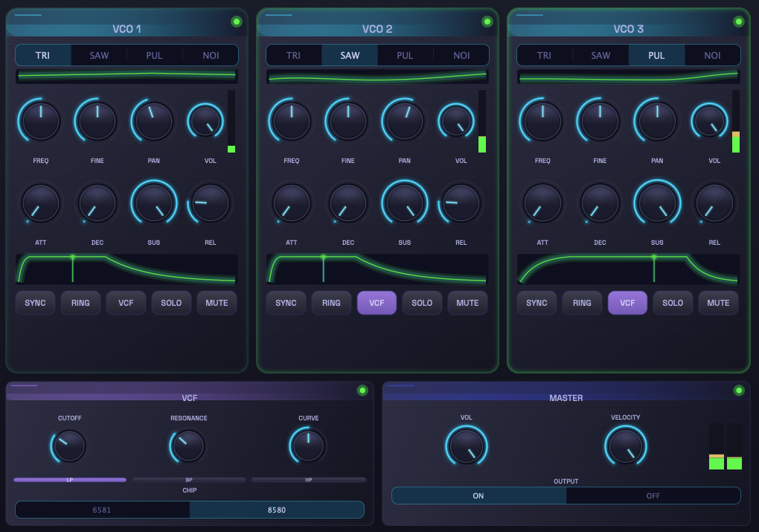Click the VCO 1 ATT knob
This screenshot has height=532, width=759.
pos(41,203)
